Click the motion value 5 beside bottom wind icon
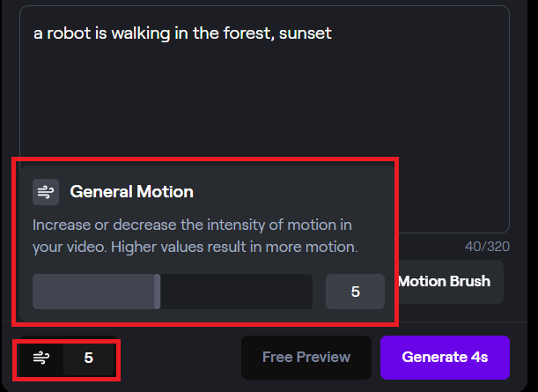 pyautogui.click(x=89, y=358)
